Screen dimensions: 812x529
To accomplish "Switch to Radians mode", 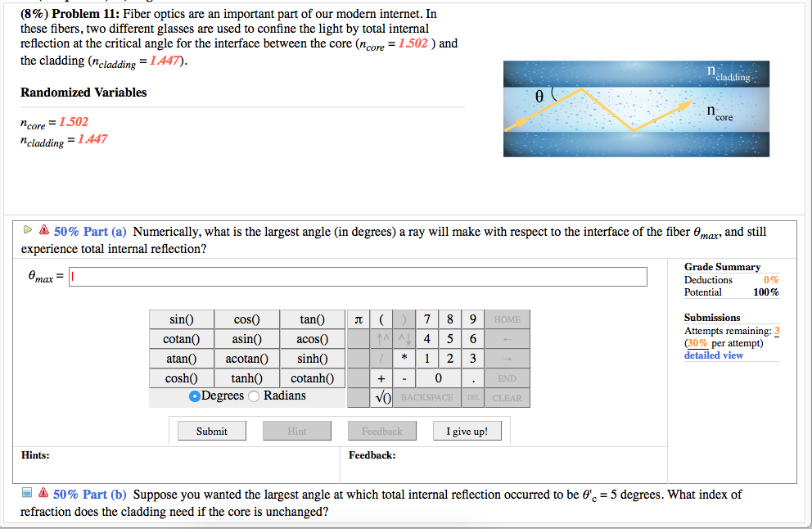I will pyautogui.click(x=254, y=396).
